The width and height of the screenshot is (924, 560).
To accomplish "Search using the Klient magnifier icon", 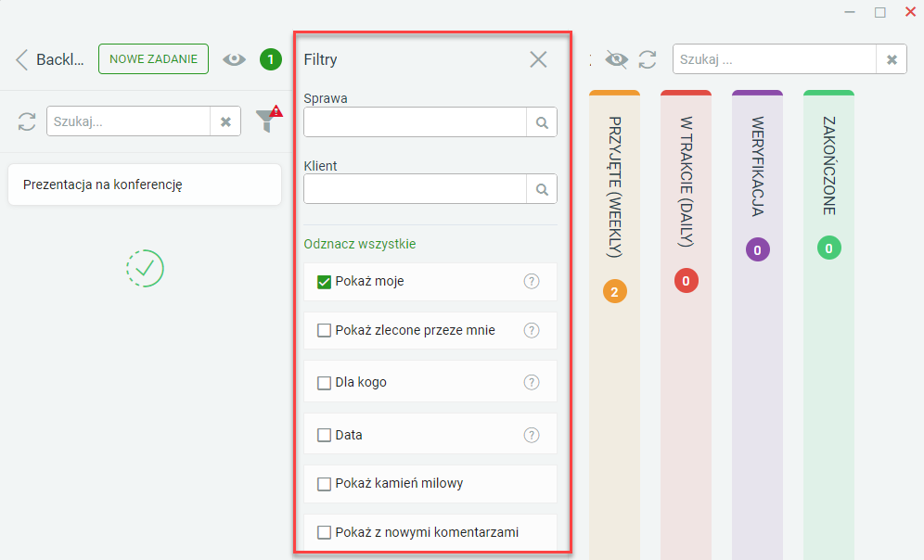I will point(542,188).
